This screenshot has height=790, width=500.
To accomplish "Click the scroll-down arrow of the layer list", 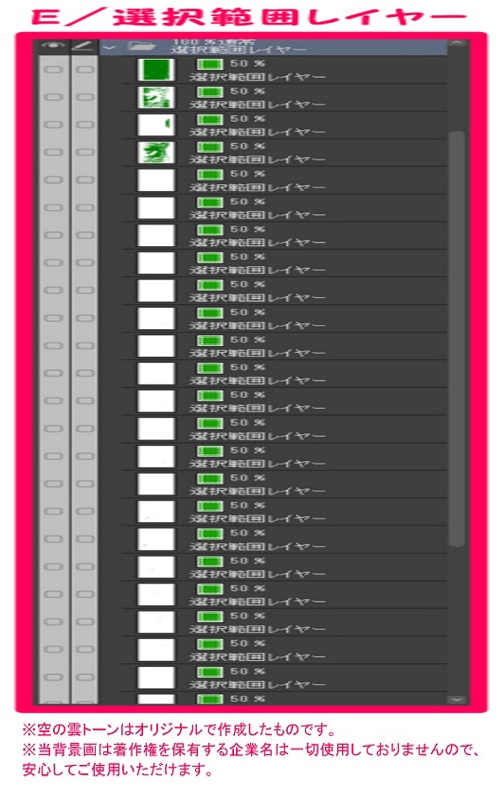I will coord(457,699).
